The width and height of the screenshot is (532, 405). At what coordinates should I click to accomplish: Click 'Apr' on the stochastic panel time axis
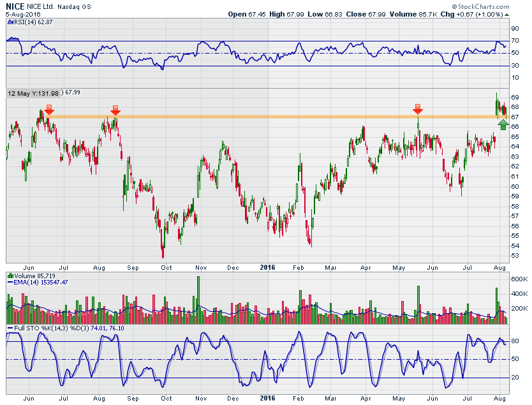click(366, 399)
